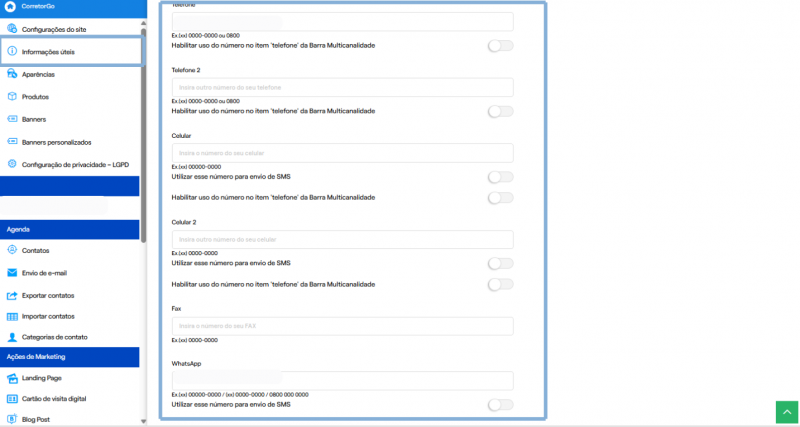Click the WhatsApp number input field
Screen dimensions: 800x427
(x=342, y=381)
